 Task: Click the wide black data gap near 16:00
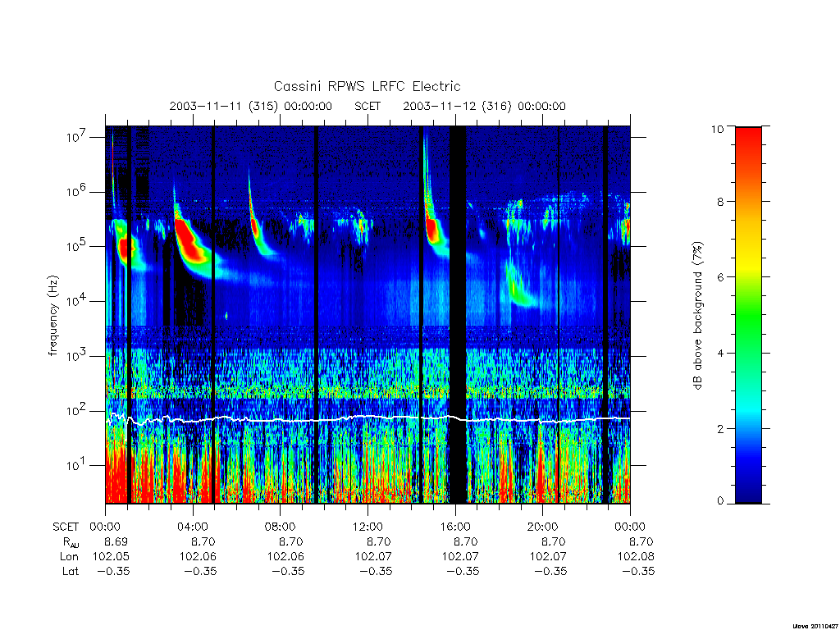458,315
